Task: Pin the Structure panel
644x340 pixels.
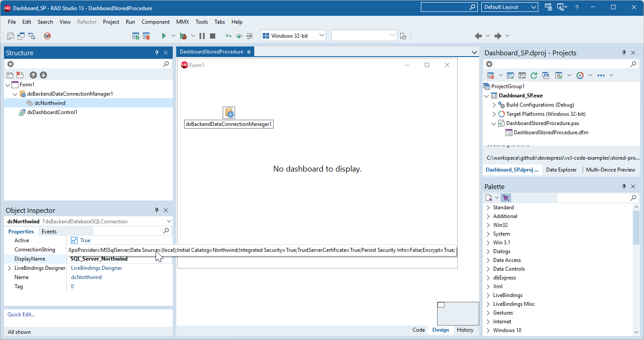Action: click(157, 53)
